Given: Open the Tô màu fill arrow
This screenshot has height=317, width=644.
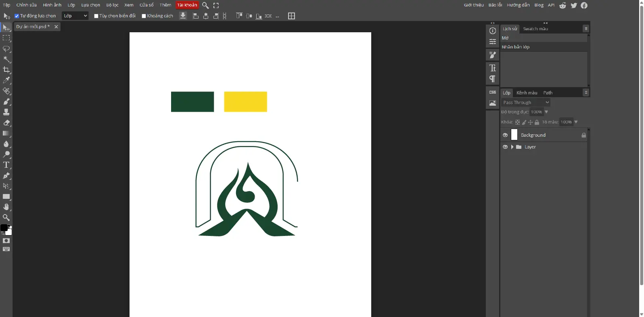Looking at the screenshot, I should [576, 122].
